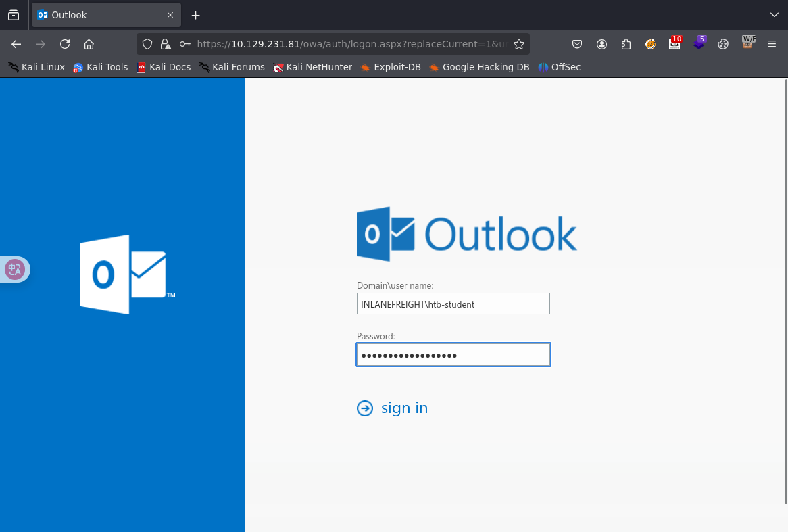788x532 pixels.
Task: Click the Firefox View icon at tab bar start
Action: [14, 15]
